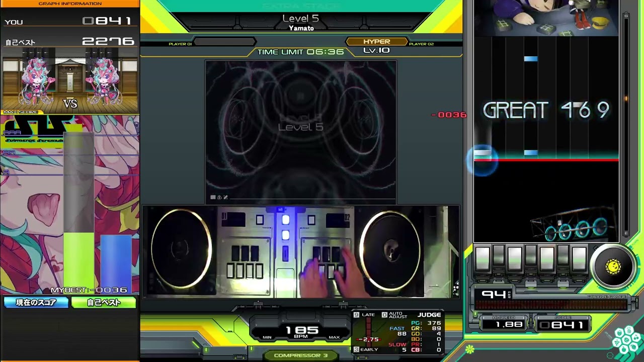The image size is (644, 362).
Task: Click the SLOW 5 counter
Action: (398, 347)
